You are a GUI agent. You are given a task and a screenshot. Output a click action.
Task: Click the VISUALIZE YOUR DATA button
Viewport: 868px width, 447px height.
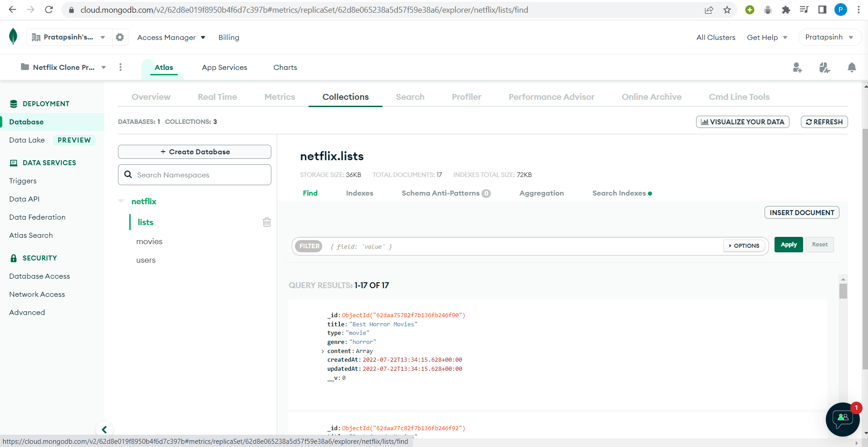tap(742, 122)
